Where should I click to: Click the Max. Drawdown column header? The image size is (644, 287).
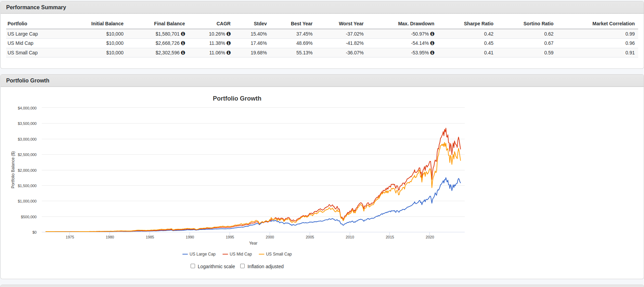tap(416, 24)
